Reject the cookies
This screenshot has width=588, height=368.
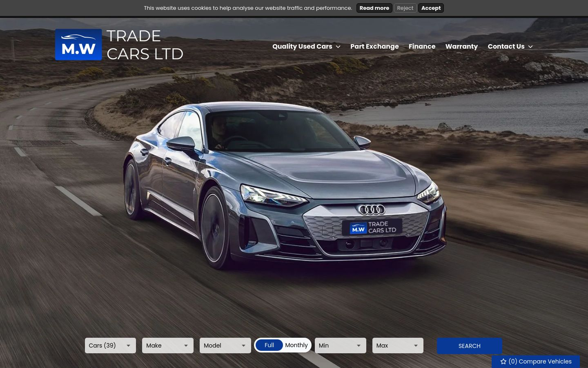pos(405,8)
